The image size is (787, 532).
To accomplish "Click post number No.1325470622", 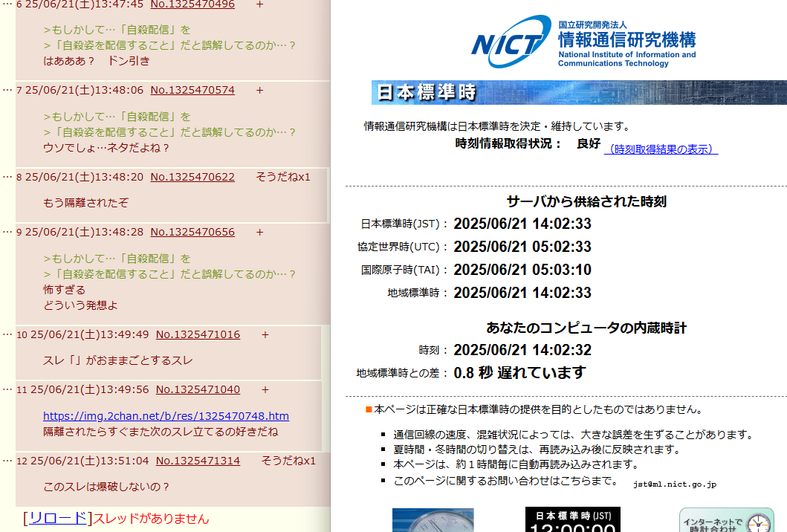I will [192, 177].
